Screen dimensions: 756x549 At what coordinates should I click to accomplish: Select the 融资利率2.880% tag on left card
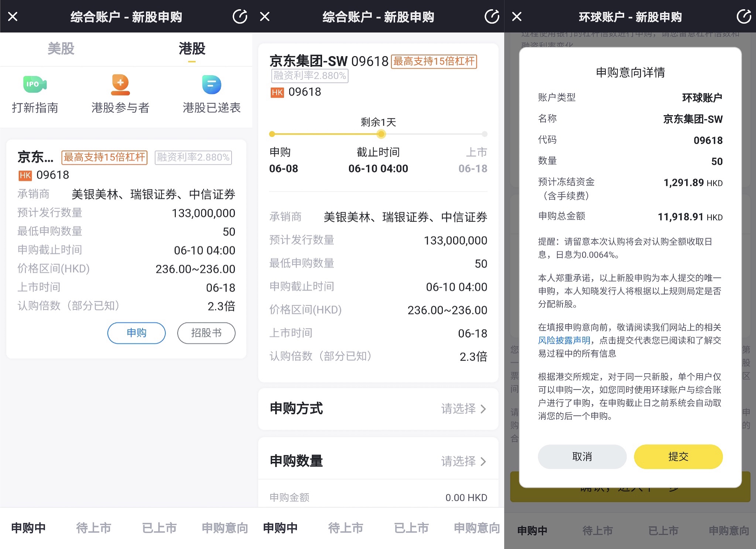coord(193,157)
